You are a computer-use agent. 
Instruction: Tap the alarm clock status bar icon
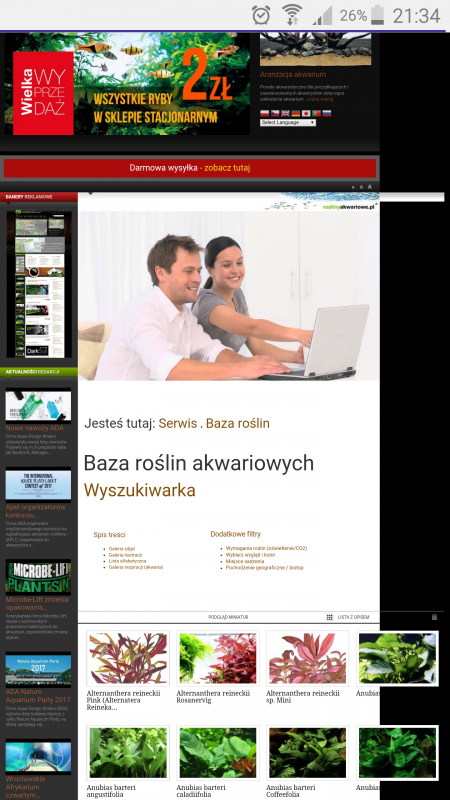[261, 15]
